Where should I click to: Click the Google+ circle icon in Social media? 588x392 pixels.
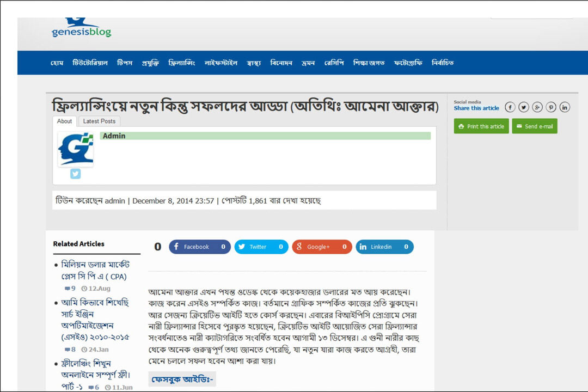pos(537,107)
